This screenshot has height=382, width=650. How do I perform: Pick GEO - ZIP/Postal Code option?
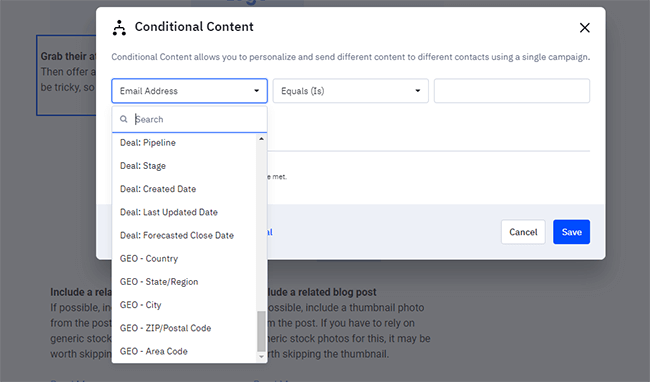(x=184, y=328)
